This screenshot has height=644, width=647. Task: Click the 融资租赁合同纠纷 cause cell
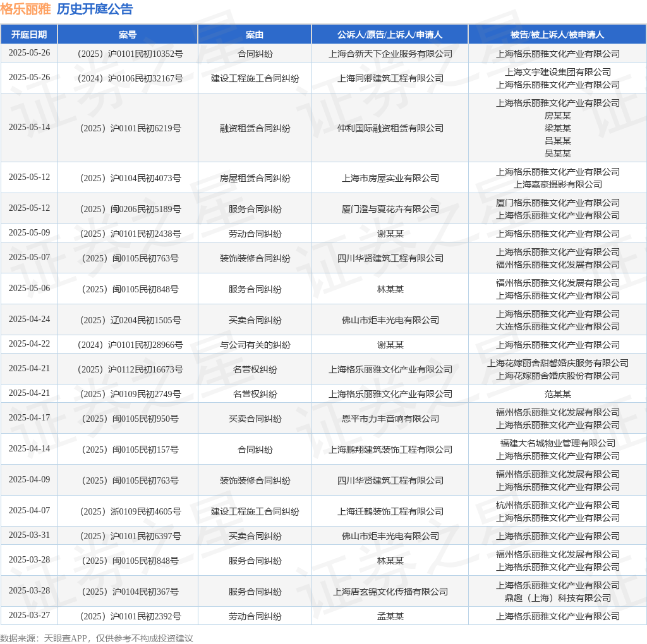[255, 128]
